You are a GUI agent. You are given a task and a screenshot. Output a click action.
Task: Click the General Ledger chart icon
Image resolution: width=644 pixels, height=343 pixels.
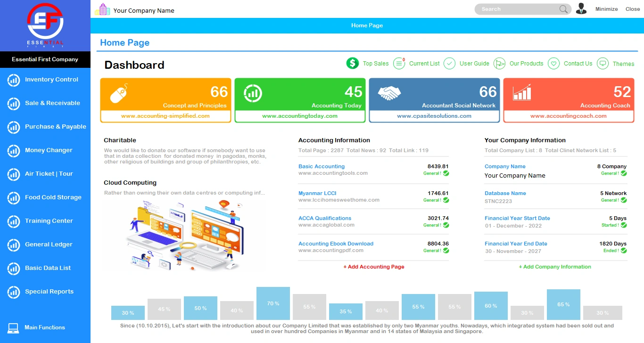coord(13,245)
